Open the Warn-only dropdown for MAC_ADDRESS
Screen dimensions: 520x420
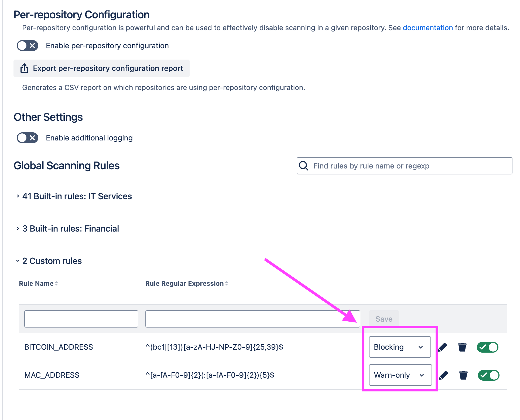pyautogui.click(x=400, y=375)
